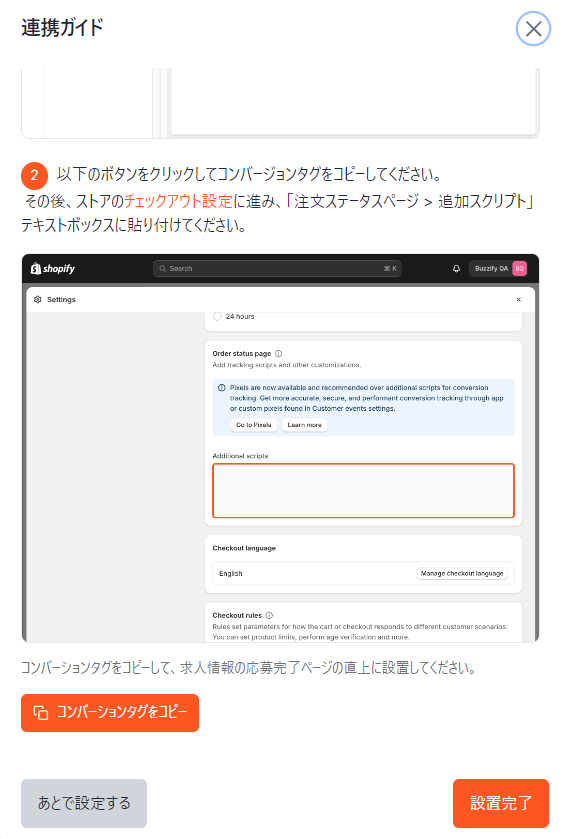Viewport: 564px width, 839px height.
Task: Close the Settings panel in screenshot
Action: tap(519, 300)
